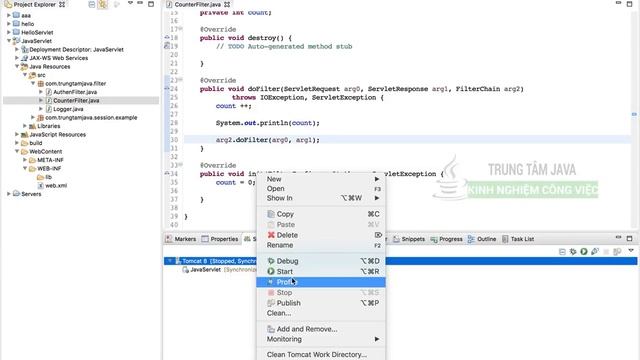Select Open in context menu
The height and width of the screenshot is (360, 640).
[x=321, y=189]
